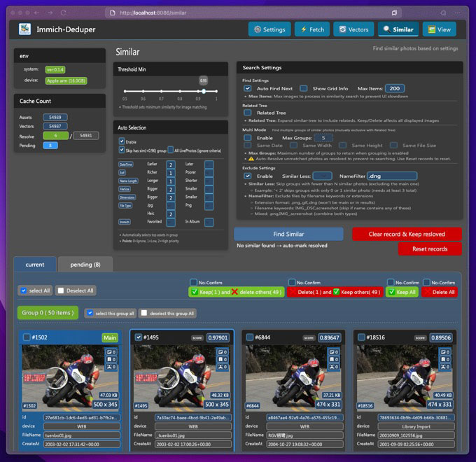This screenshot has height=462, width=476.
Task: Set threshold slider at the 0.7 mark
Action: [x=161, y=91]
